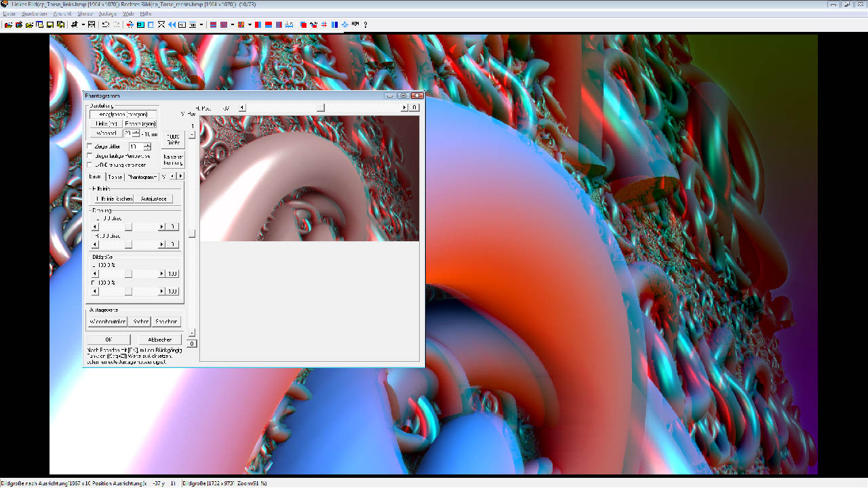Click the Autojustage button

[153, 199]
